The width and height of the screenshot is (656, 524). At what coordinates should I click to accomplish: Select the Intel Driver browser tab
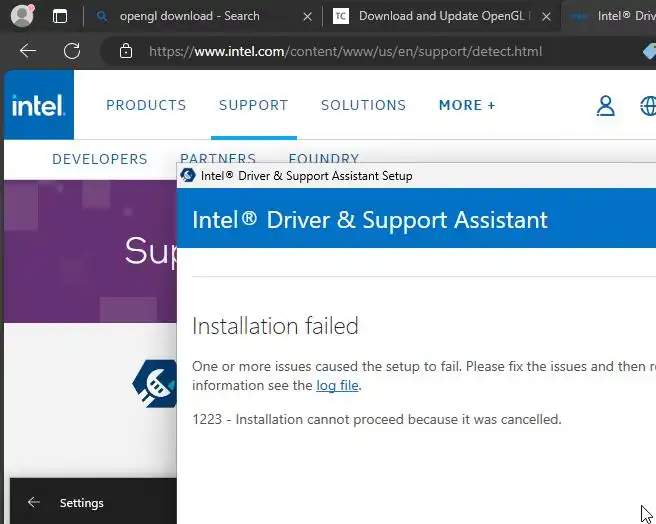[x=620, y=16]
